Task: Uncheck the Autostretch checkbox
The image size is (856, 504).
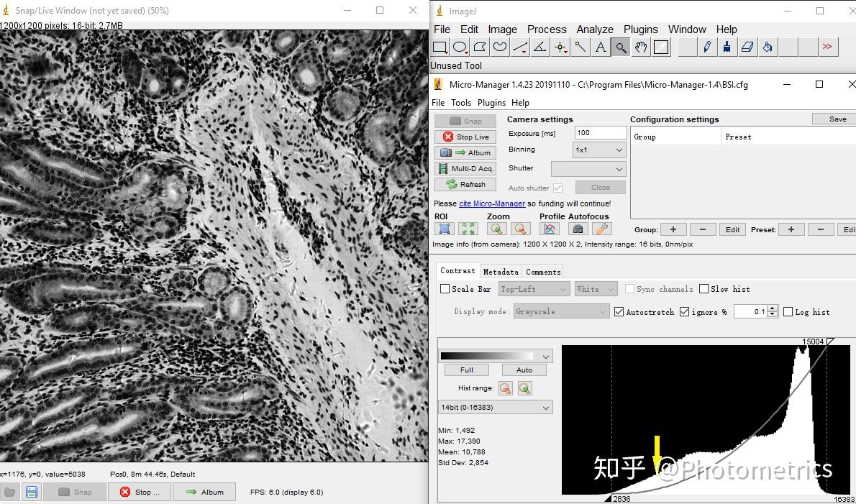Action: pos(619,312)
